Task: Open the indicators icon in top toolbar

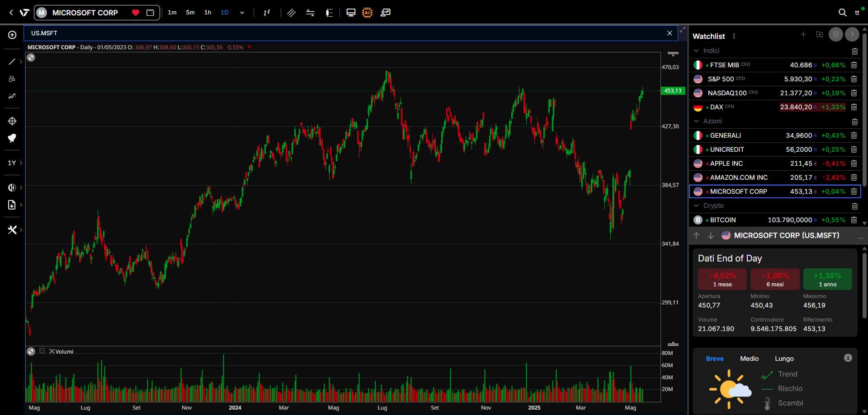Action: [x=311, y=13]
